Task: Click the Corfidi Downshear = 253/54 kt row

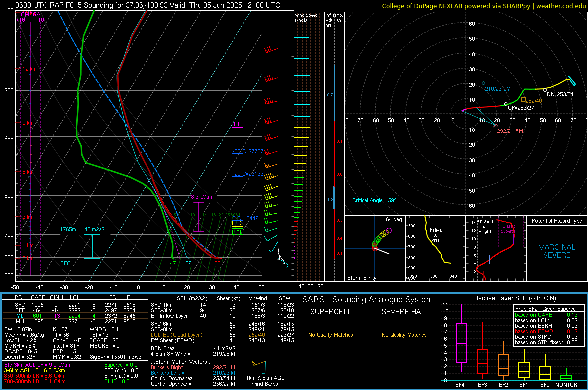Action: click(193, 378)
